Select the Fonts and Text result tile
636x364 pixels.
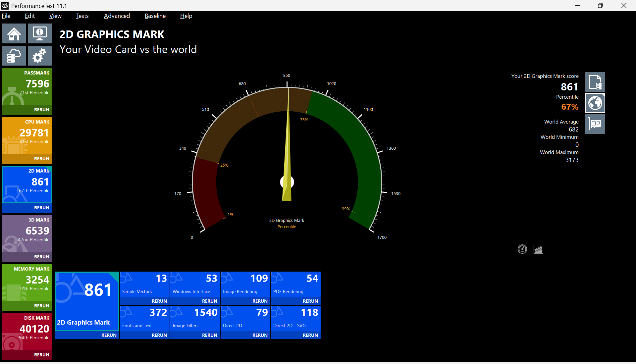coord(145,319)
